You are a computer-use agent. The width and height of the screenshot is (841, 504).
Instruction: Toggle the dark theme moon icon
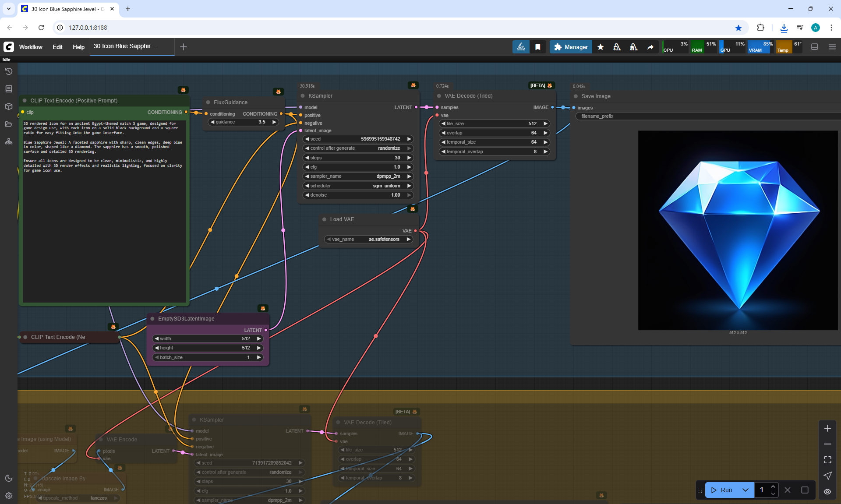click(9, 478)
